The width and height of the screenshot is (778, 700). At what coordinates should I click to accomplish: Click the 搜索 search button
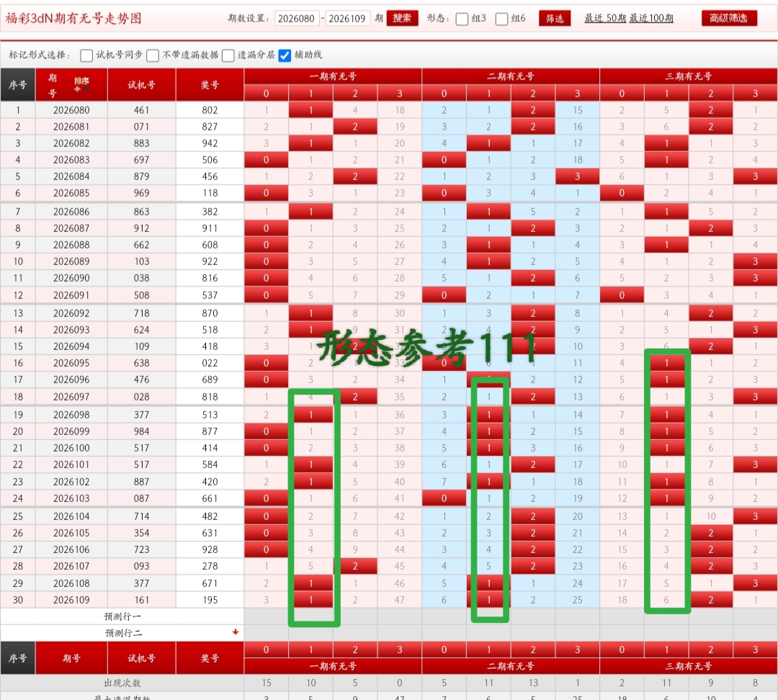402,18
